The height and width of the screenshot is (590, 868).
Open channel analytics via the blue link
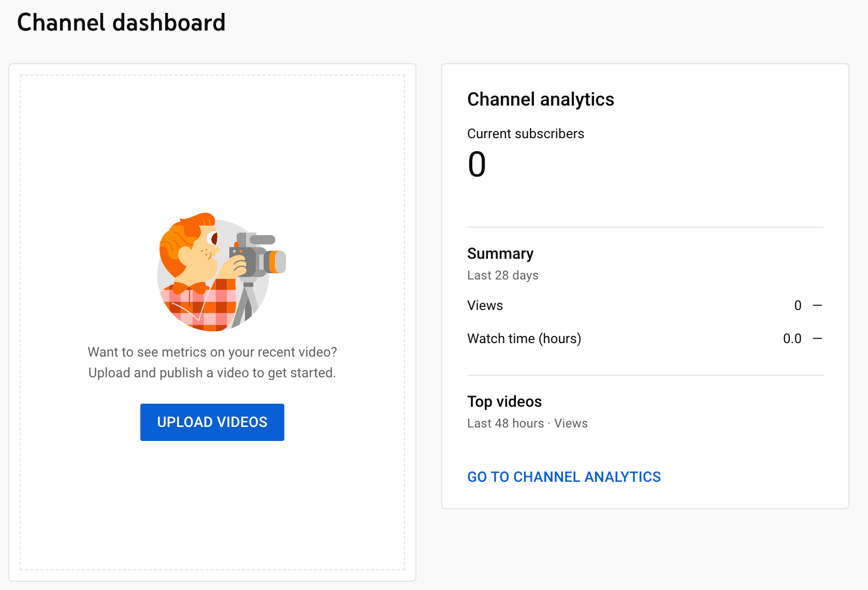tap(564, 477)
